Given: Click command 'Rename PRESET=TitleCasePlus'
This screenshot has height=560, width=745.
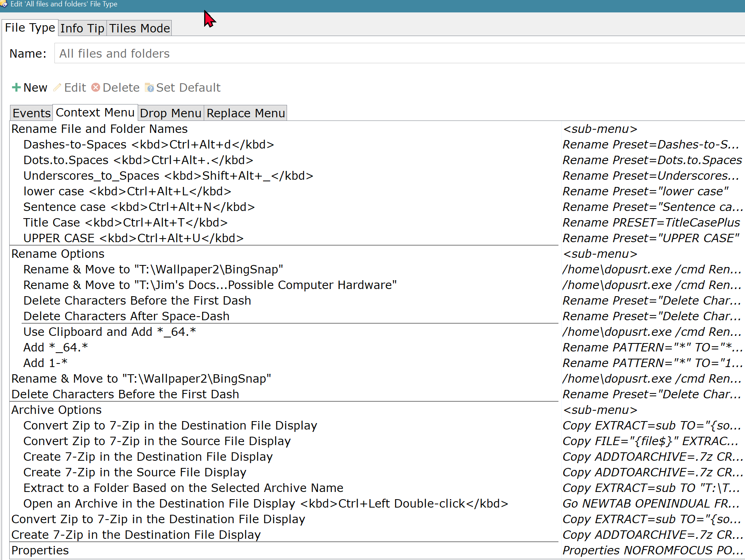Looking at the screenshot, I should click(x=651, y=223).
